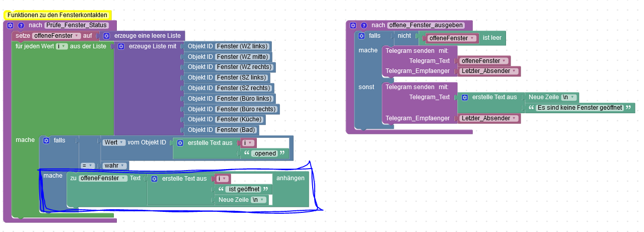Open the '=' comparison operator dropdown
The width and height of the screenshot is (644, 232).
(88, 165)
